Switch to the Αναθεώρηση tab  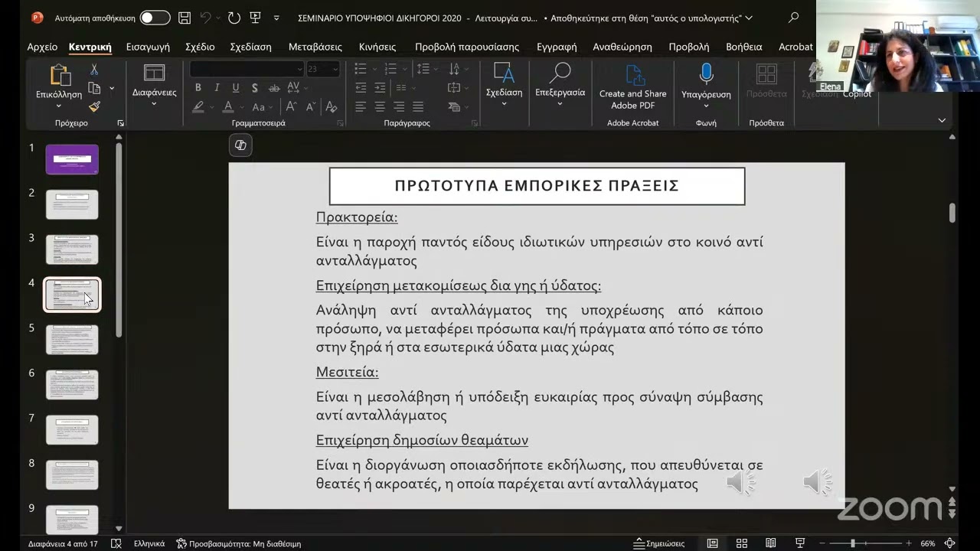click(x=622, y=47)
